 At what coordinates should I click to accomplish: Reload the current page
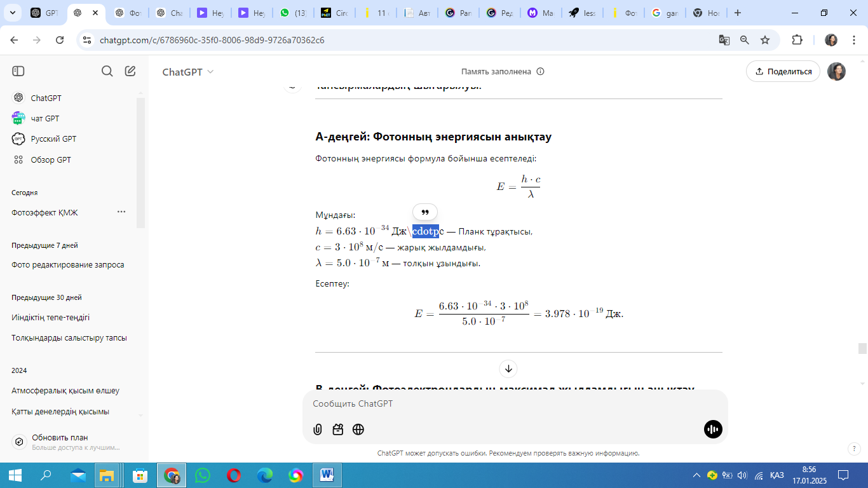click(60, 40)
